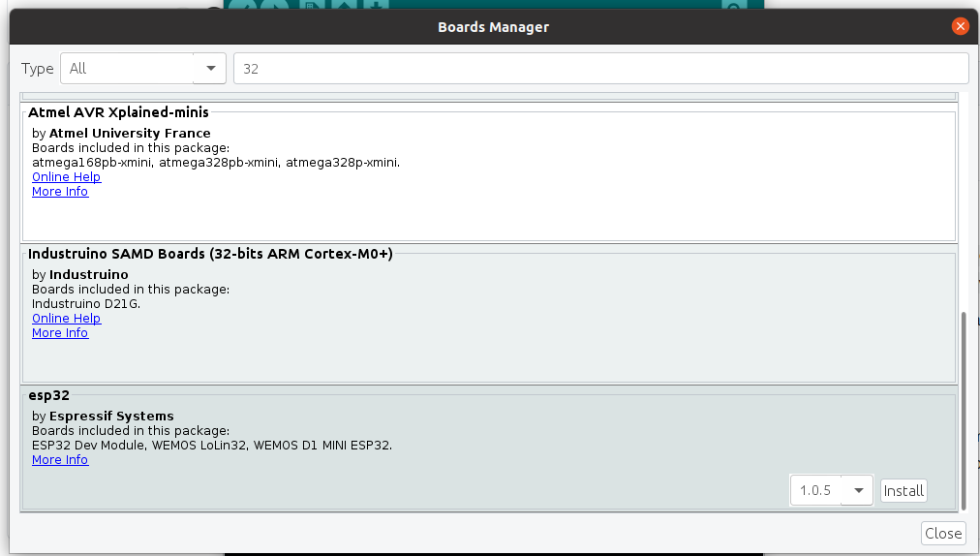Open More Info for esp32 package
The height and width of the screenshot is (556, 980).
[60, 460]
